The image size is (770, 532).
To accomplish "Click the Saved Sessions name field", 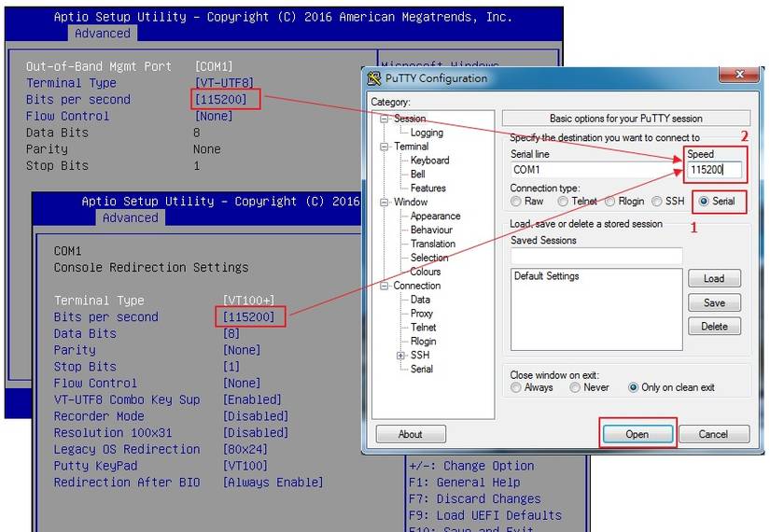I will click(596, 256).
